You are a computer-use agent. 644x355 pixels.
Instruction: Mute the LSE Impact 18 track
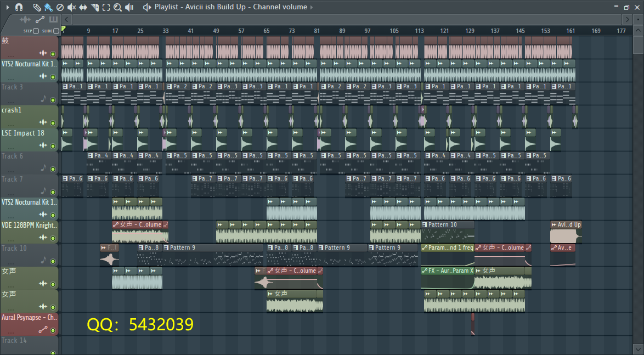click(53, 146)
